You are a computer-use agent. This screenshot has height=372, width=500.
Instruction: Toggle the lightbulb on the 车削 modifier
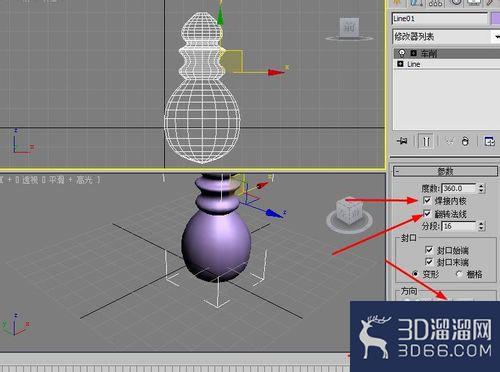click(x=402, y=53)
